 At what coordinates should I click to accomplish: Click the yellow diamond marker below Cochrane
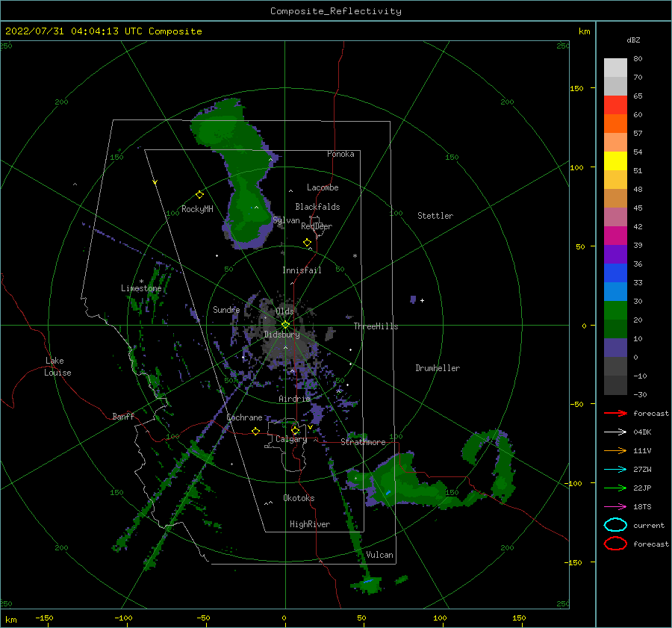[256, 431]
